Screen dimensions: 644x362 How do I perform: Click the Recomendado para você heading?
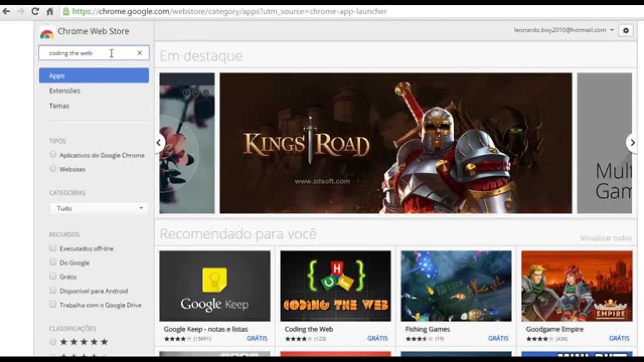coord(238,234)
